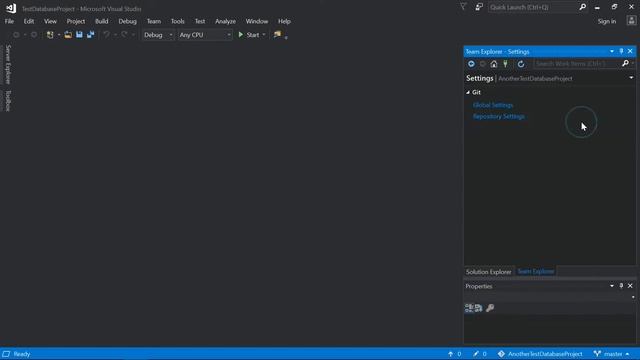The width and height of the screenshot is (640, 360).
Task: Open the Server Explorer side tab
Action: (8, 64)
